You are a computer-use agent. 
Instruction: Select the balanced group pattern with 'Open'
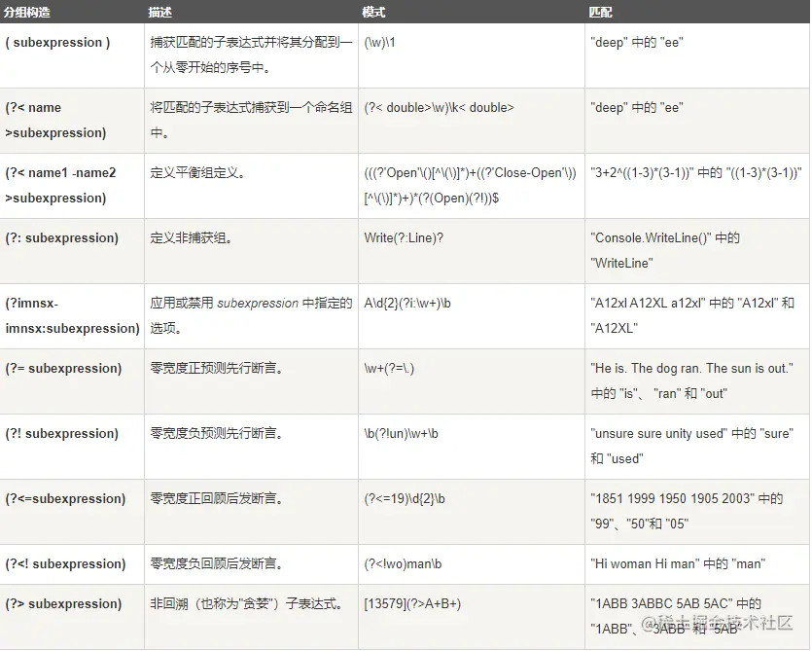point(471,186)
